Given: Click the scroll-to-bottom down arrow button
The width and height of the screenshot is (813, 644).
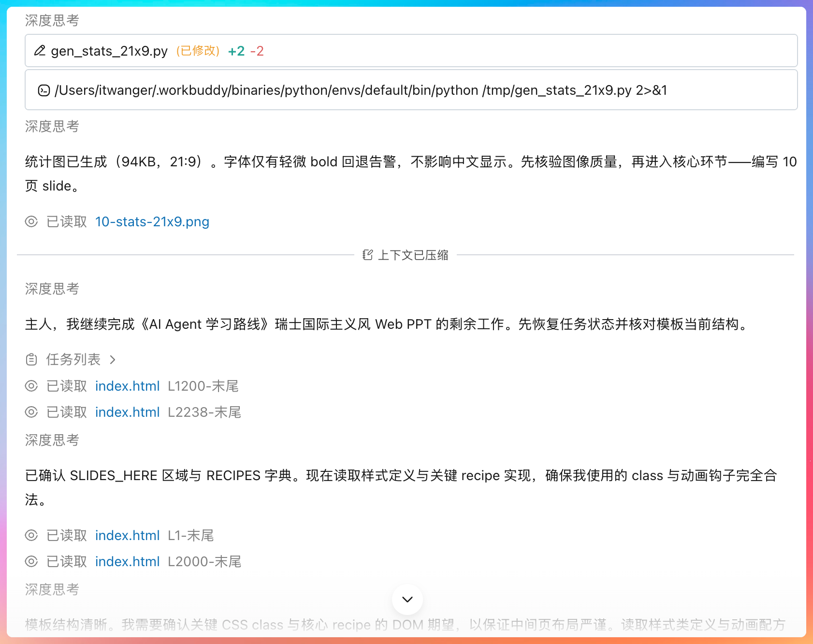Looking at the screenshot, I should (407, 600).
